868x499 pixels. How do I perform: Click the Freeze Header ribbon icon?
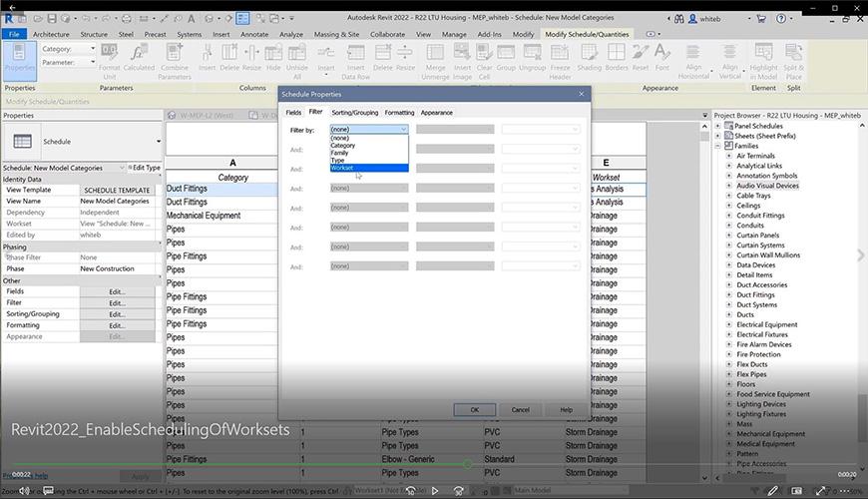[560, 62]
